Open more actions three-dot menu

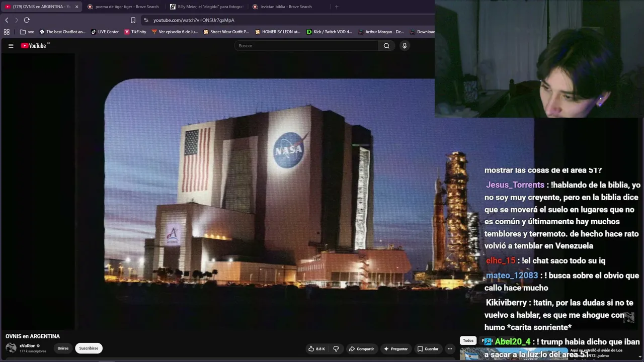450,348
